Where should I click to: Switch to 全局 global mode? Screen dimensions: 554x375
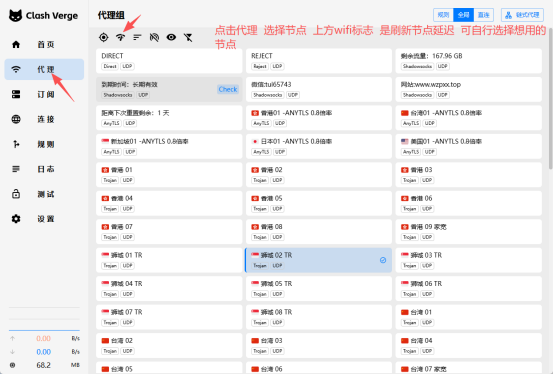pos(463,15)
